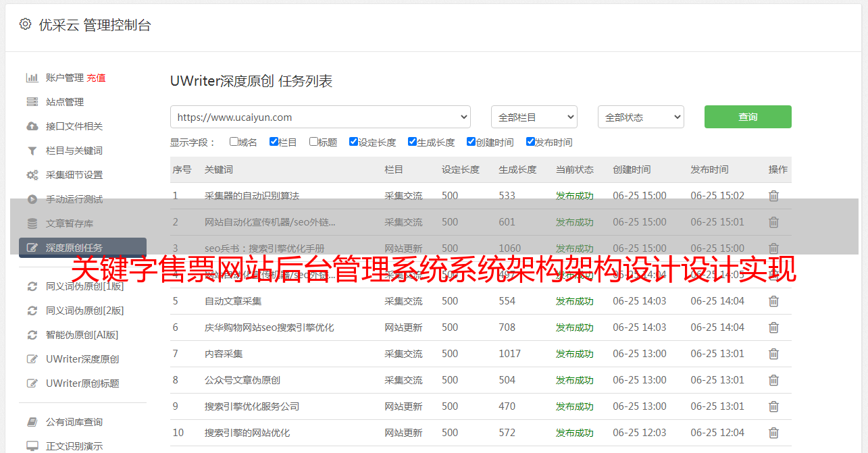Click keyword 庆华购物网站seo搜索引擎优化
Screen dimensions: 868x453
click(270, 327)
